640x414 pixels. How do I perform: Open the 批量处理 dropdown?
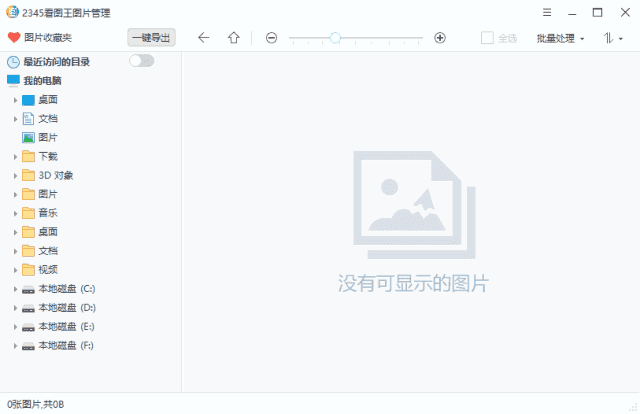point(560,38)
